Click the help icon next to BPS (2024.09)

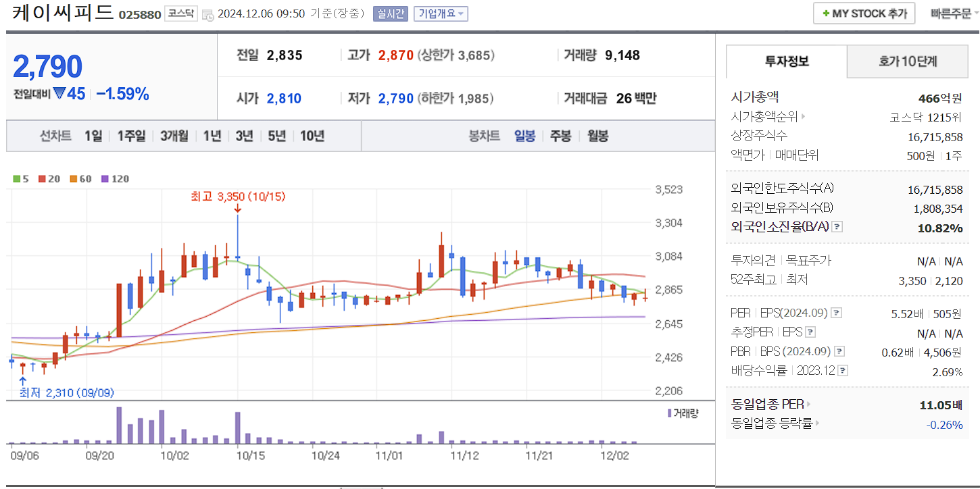[x=839, y=351]
